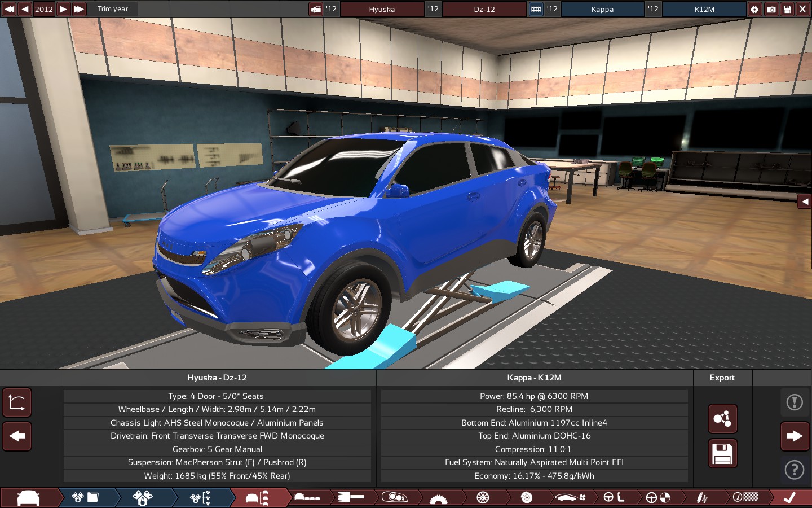Select the K12M engine variant field
The width and height of the screenshot is (812, 508).
point(704,9)
